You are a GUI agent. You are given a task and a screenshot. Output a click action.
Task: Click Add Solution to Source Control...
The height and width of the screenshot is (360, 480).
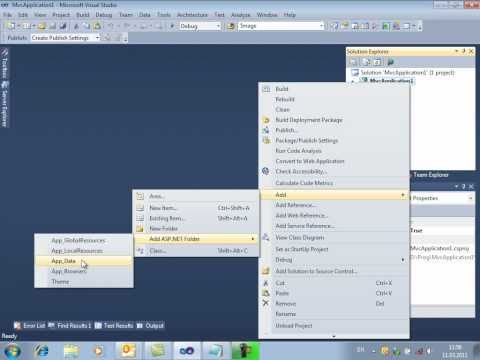click(334, 271)
